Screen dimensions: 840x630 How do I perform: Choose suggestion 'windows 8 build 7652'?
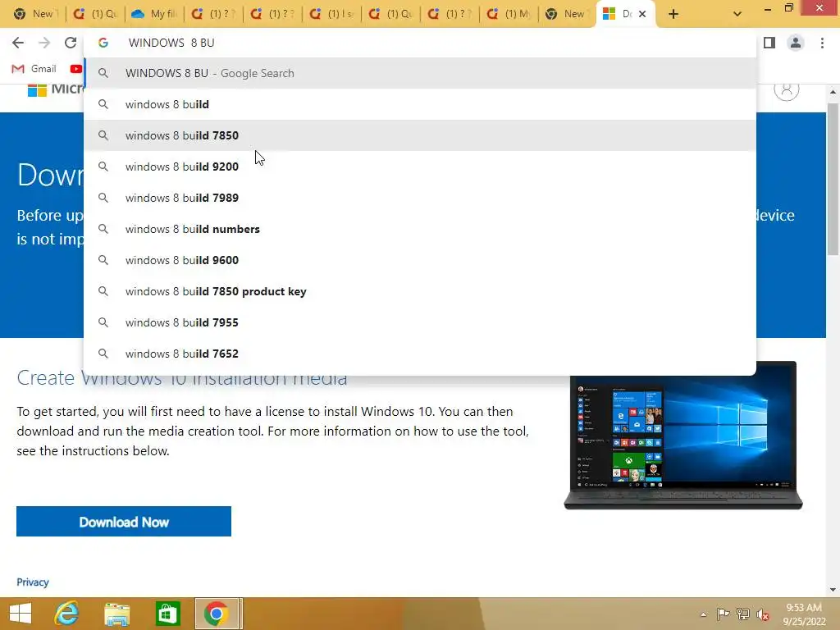click(x=420, y=354)
